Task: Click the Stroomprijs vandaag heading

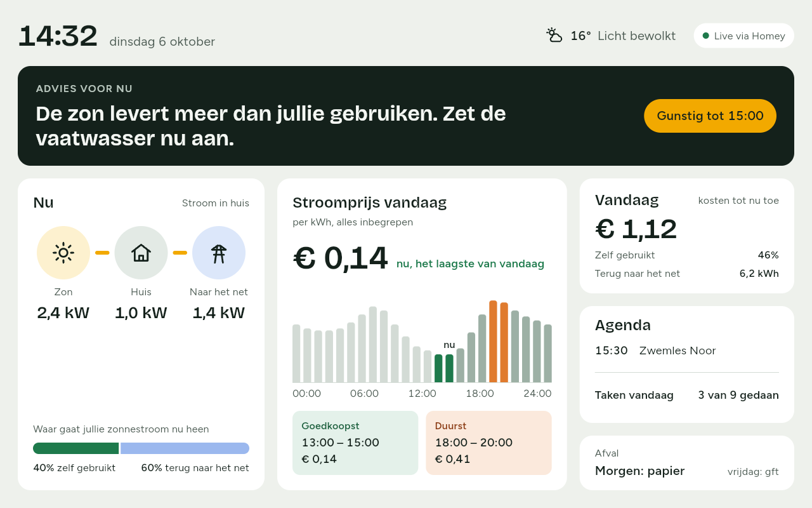Action: click(370, 203)
